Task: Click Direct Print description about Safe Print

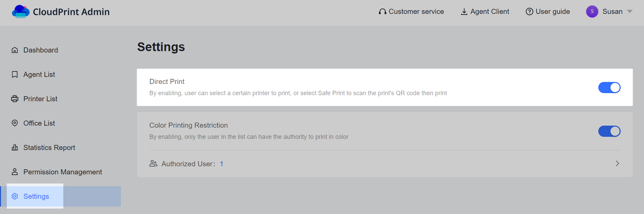Action: 298,93
